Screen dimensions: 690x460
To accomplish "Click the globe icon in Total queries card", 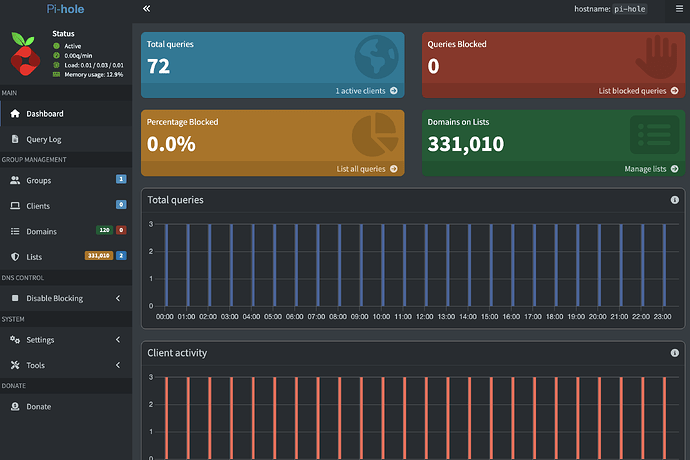I will (x=377, y=57).
